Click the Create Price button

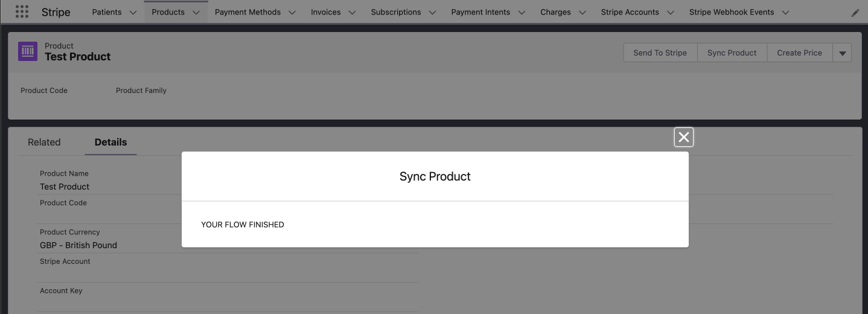point(799,53)
